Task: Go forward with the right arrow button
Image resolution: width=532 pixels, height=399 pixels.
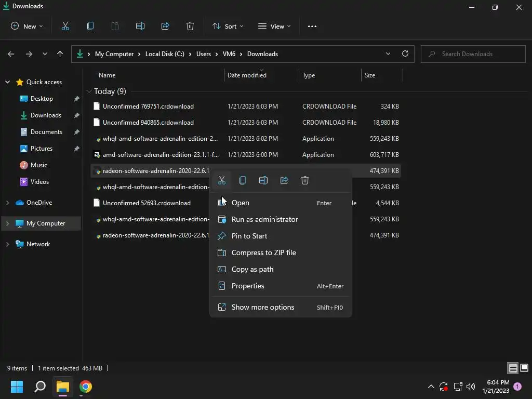Action: [x=29, y=54]
